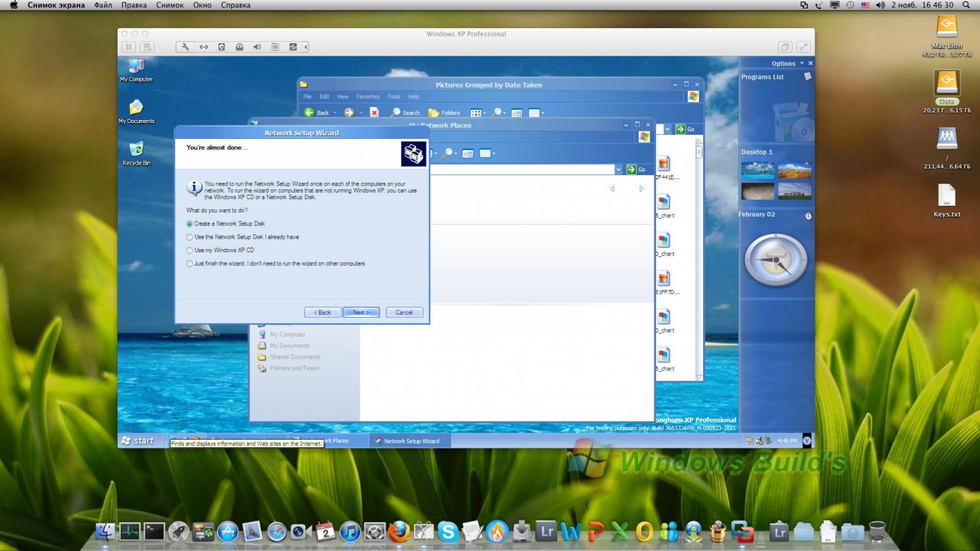Open Справка menu in Mac menu bar
Screen dimensions: 980x551
(x=235, y=5)
